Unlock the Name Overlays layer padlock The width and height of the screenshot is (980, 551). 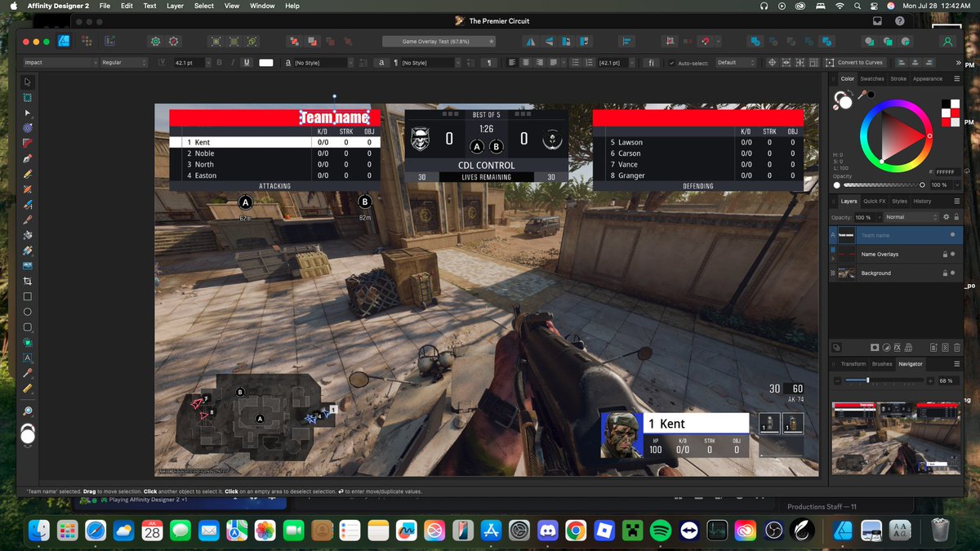pyautogui.click(x=944, y=254)
